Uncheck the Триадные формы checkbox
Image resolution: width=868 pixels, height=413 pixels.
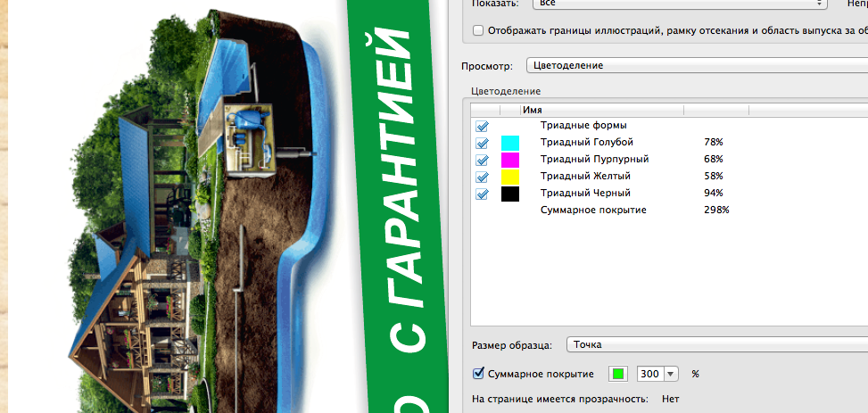(x=482, y=126)
